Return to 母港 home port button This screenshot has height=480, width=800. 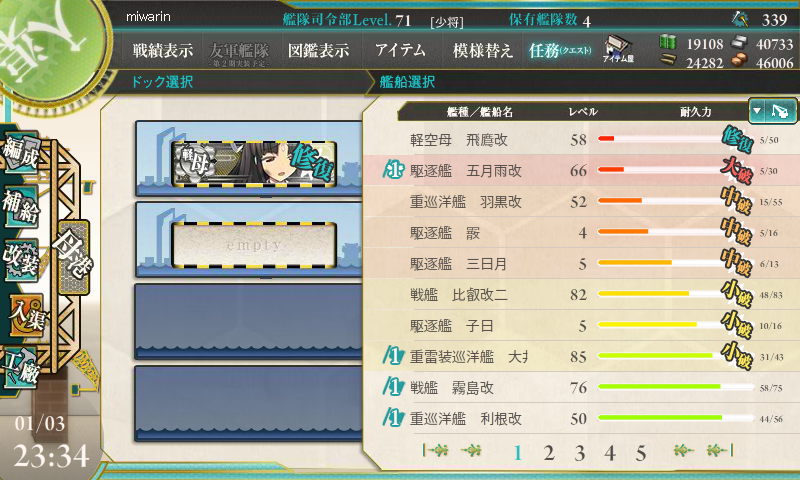pos(73,258)
